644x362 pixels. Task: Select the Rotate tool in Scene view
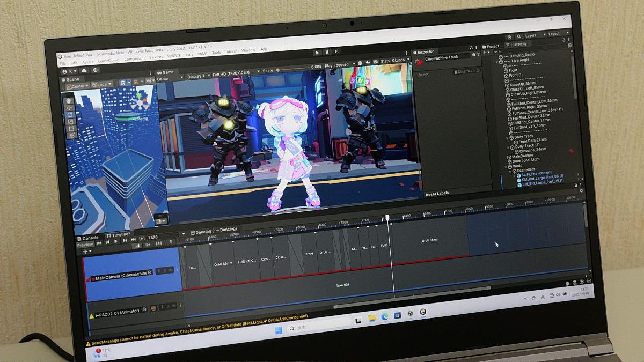70,115
